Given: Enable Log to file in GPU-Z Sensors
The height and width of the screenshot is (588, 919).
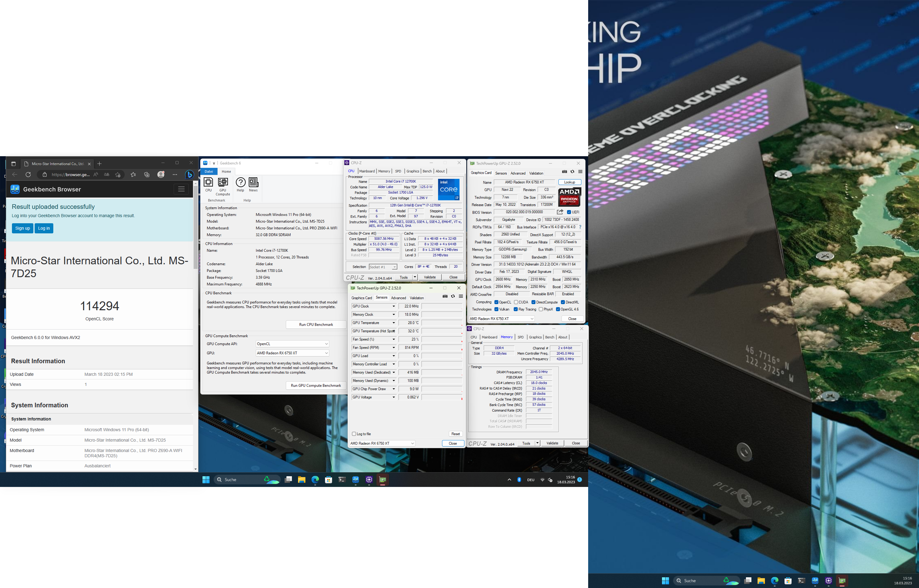Looking at the screenshot, I should tap(354, 434).
